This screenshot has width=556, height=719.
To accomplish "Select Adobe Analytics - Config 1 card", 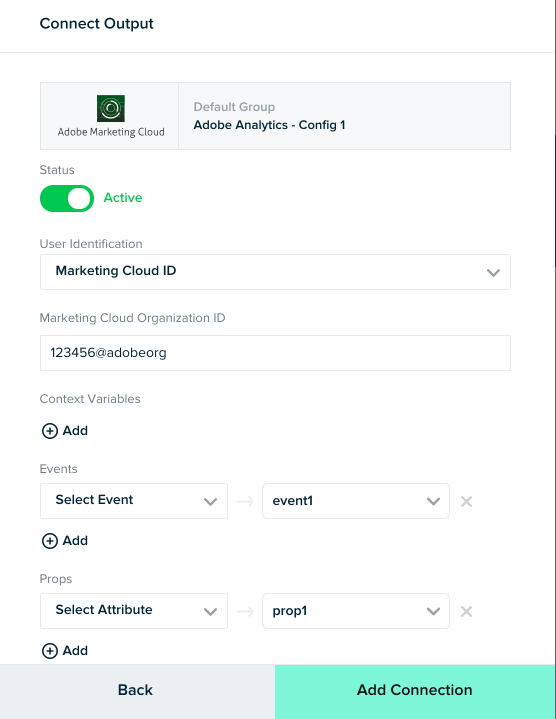I will 275,116.
